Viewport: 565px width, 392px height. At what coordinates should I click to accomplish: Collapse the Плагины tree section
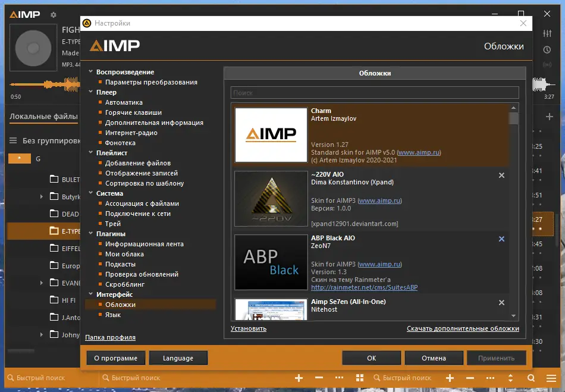[x=91, y=233]
